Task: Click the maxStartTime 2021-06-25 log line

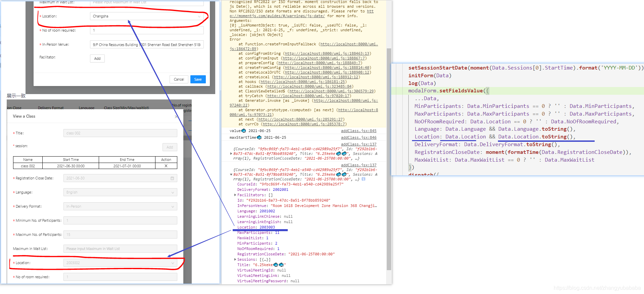Action: click(x=258, y=137)
